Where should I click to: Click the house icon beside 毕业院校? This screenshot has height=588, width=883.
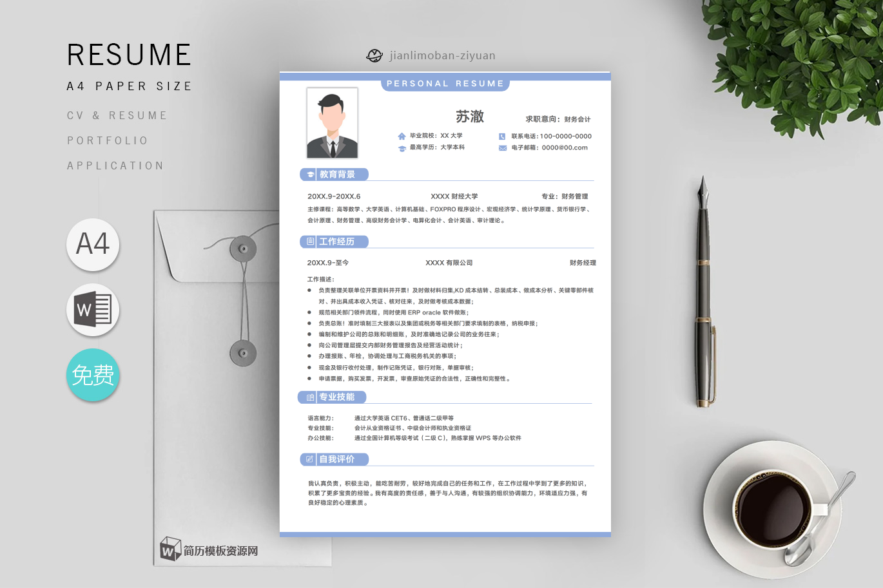(402, 136)
